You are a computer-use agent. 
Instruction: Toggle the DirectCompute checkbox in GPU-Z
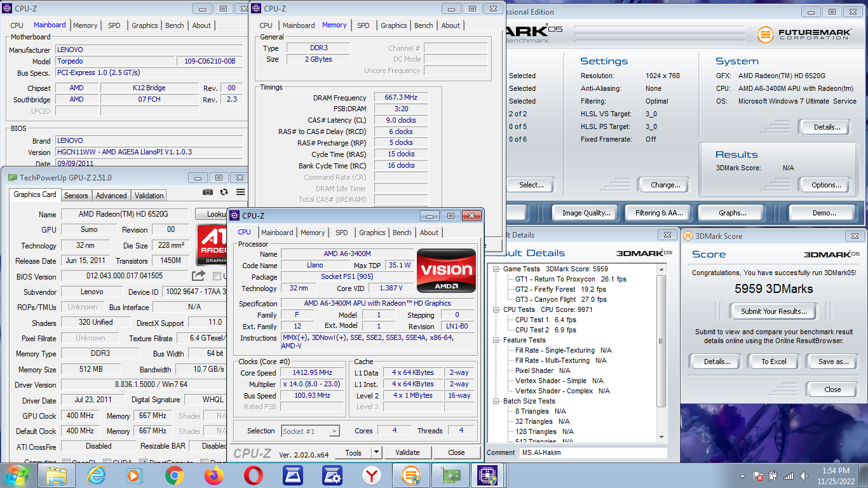pos(143,462)
